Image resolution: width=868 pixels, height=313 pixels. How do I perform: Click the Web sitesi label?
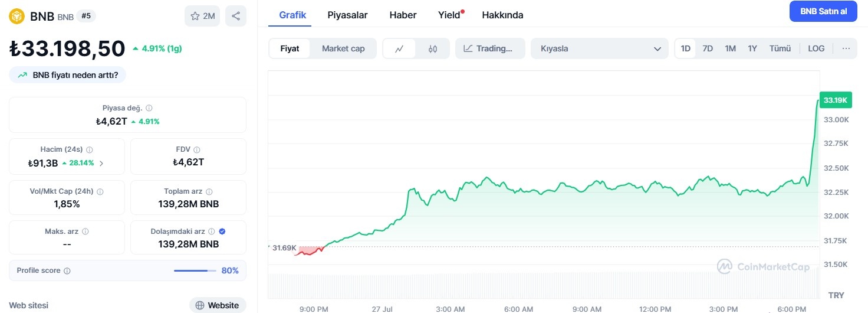(x=28, y=305)
